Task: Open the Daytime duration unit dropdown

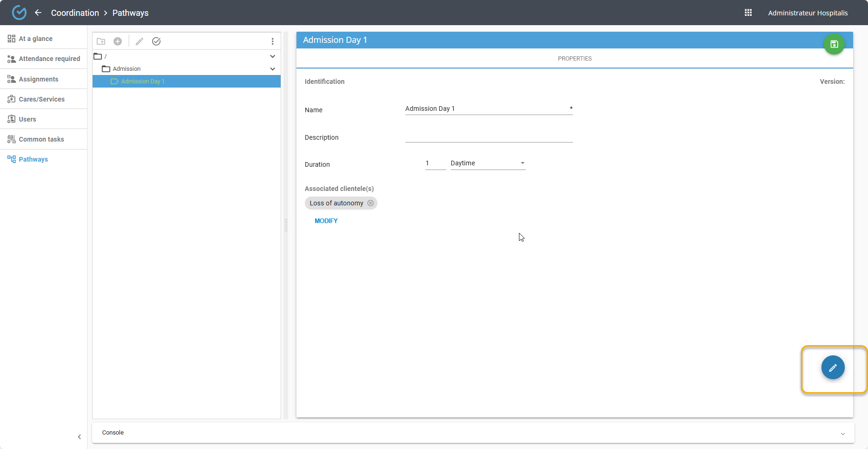Action: click(x=488, y=163)
